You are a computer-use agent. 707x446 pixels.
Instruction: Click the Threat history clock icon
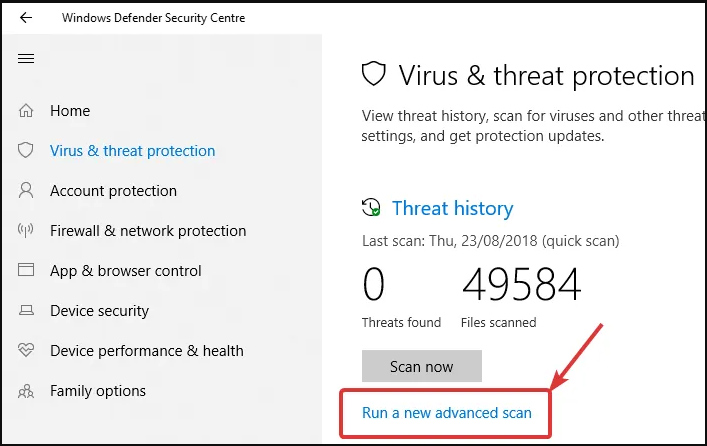371,207
